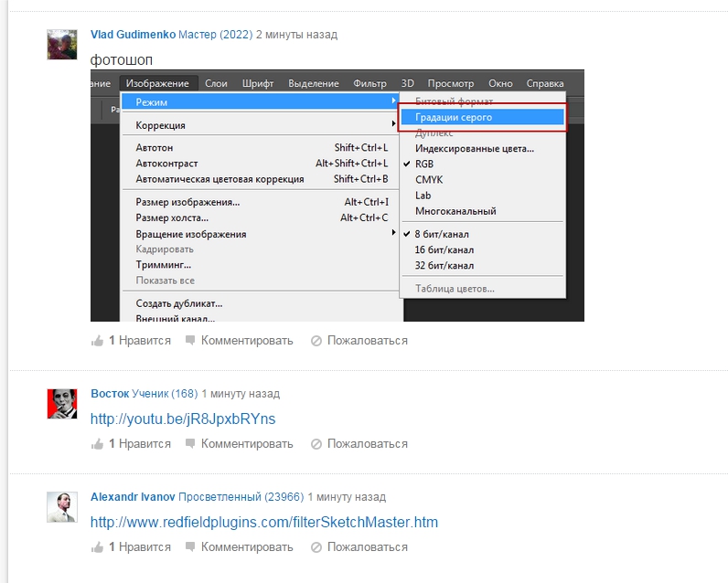
Task: Expand Вращение изображения submenu arrow
Action: pyautogui.click(x=393, y=232)
